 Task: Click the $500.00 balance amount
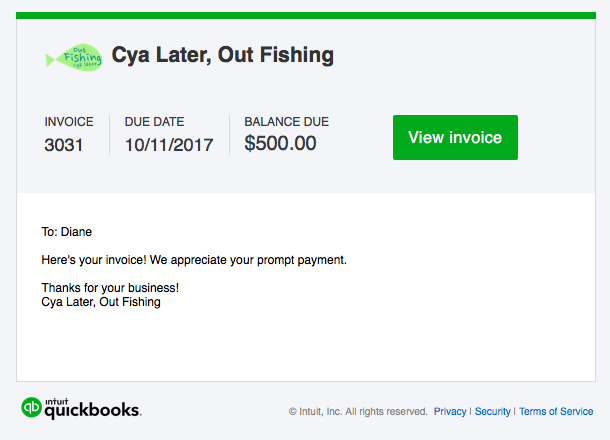coord(280,143)
